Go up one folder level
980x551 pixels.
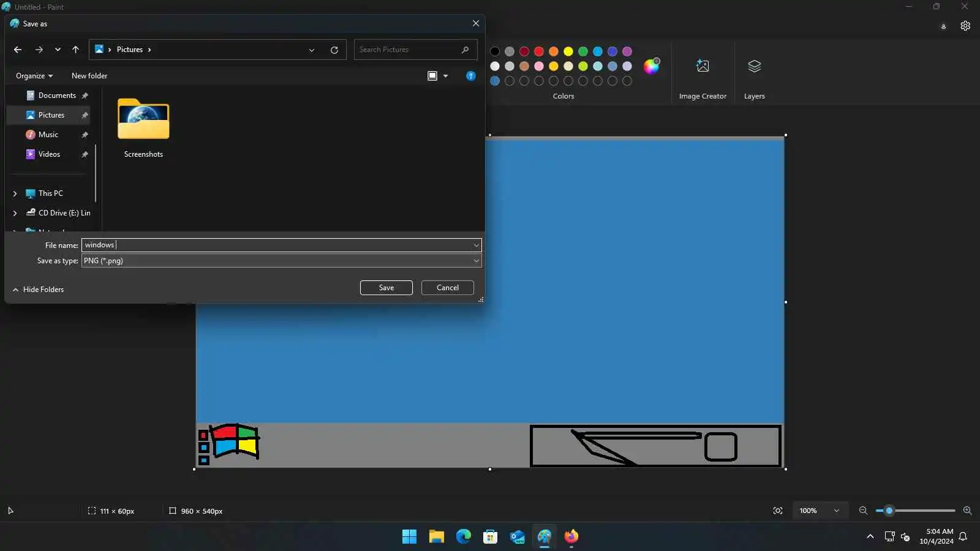tap(75, 50)
